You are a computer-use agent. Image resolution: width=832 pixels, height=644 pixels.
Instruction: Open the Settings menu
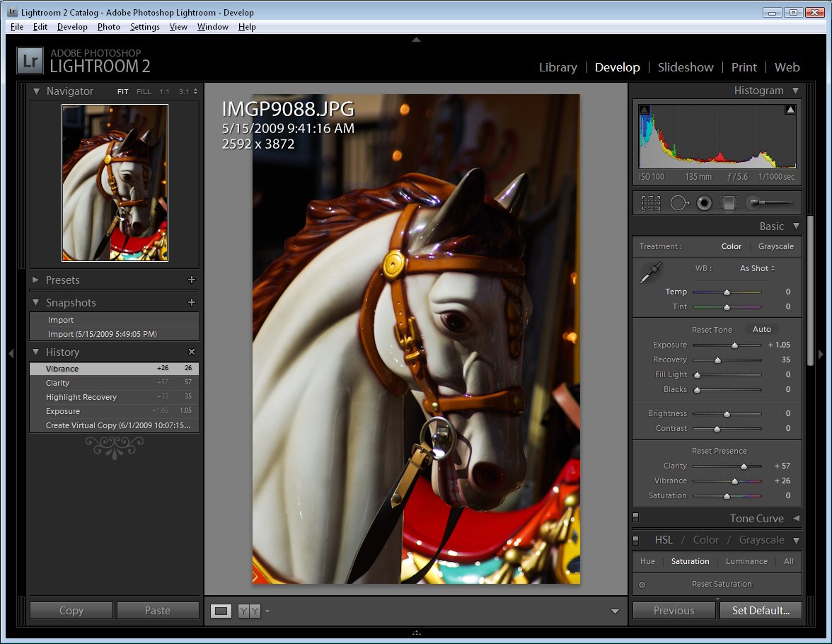(145, 27)
